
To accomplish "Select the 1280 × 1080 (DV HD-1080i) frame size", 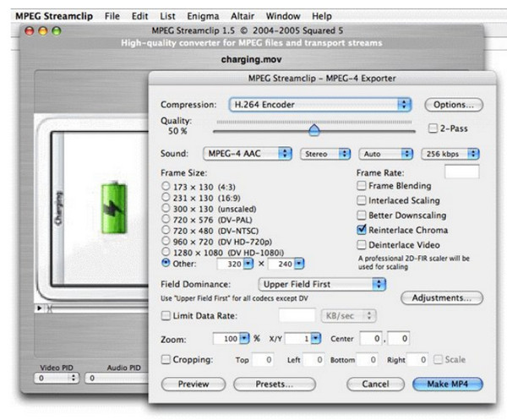I will coord(166,252).
